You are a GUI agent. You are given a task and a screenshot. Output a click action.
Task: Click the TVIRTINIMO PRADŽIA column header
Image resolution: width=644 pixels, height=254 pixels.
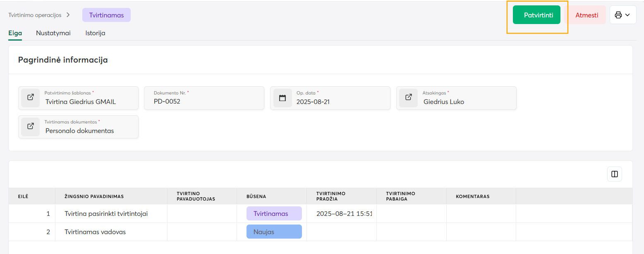pos(342,196)
